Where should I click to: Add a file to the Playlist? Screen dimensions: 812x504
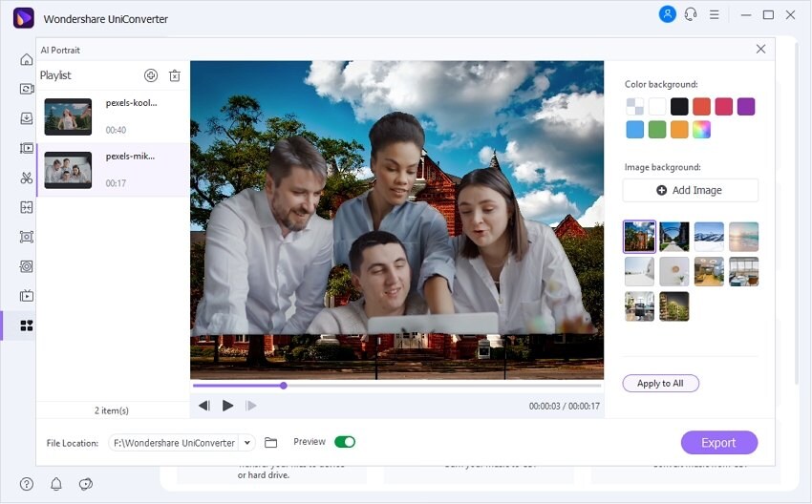pyautogui.click(x=151, y=75)
